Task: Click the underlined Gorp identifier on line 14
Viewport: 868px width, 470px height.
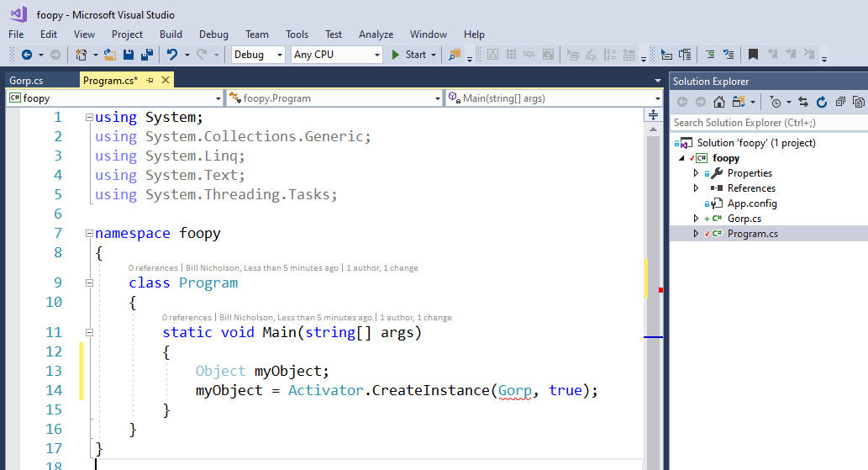Action: tap(515, 390)
